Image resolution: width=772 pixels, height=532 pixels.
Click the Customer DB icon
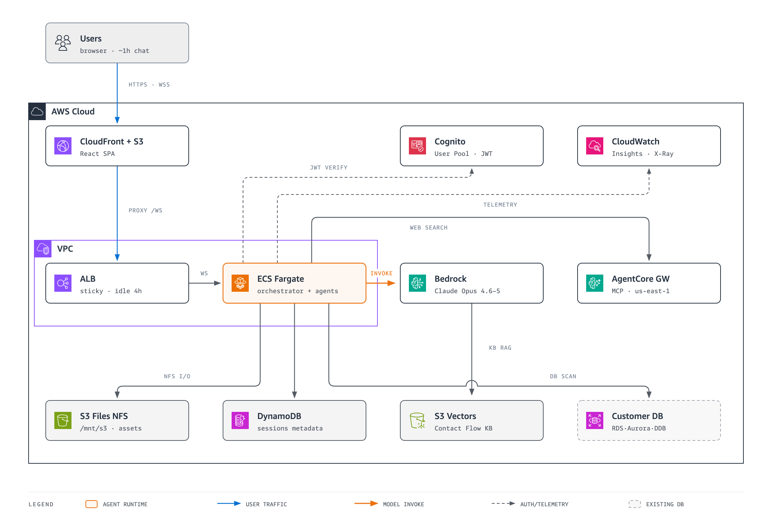595,420
